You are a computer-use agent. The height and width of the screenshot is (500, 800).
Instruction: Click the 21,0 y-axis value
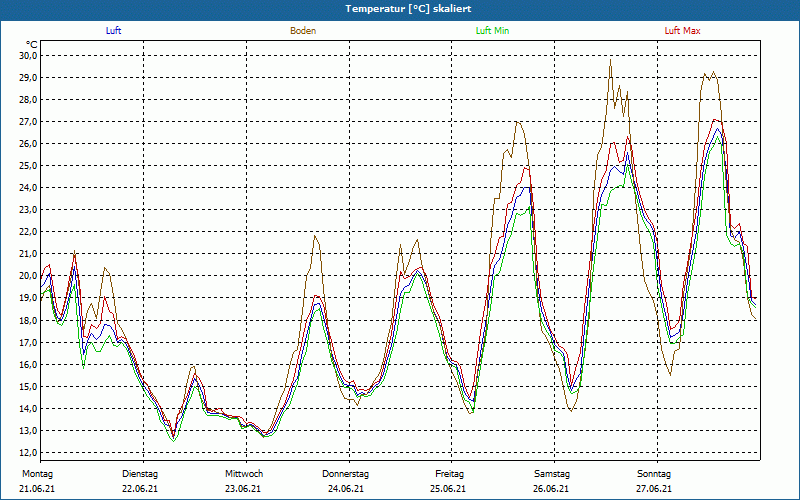click(x=29, y=254)
